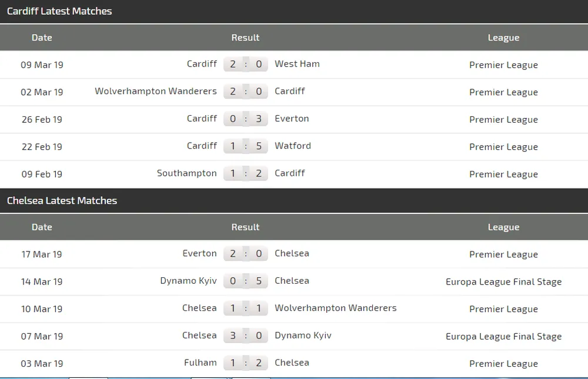Collapse the Cardiff Latest Matches section header

tap(59, 11)
